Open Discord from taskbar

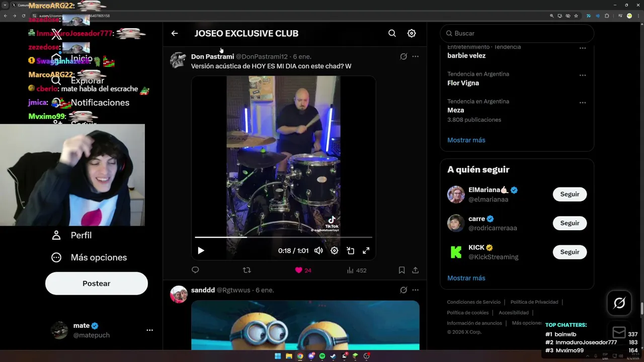coord(311,356)
